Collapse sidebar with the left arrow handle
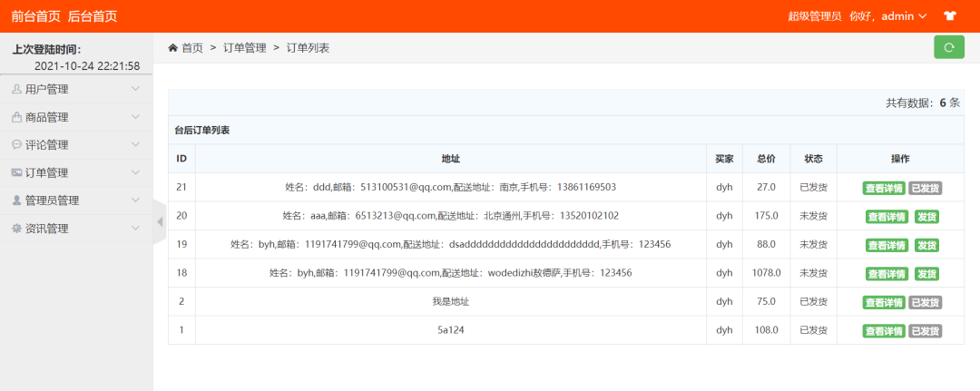 tap(160, 221)
